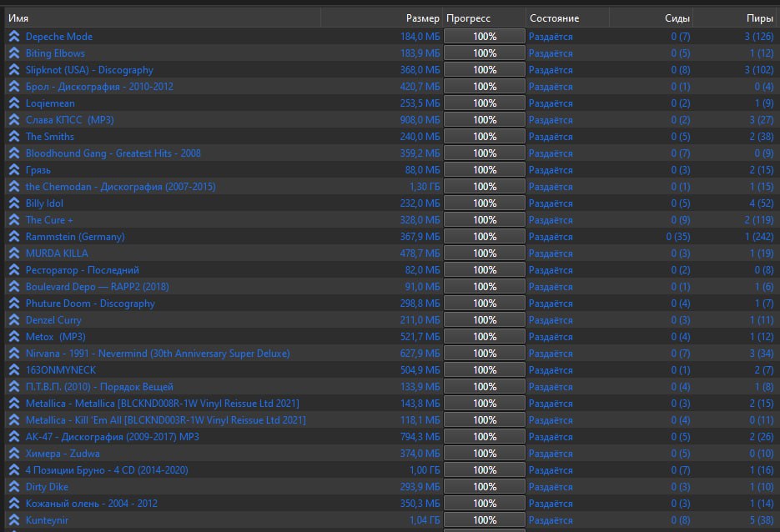
Task: Click the seeding icon next to Dirty Dike
Action: (x=14, y=487)
